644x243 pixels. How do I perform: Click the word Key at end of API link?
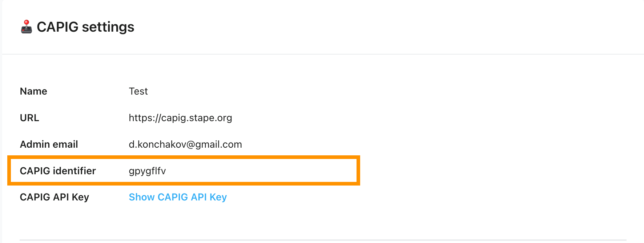(218, 197)
